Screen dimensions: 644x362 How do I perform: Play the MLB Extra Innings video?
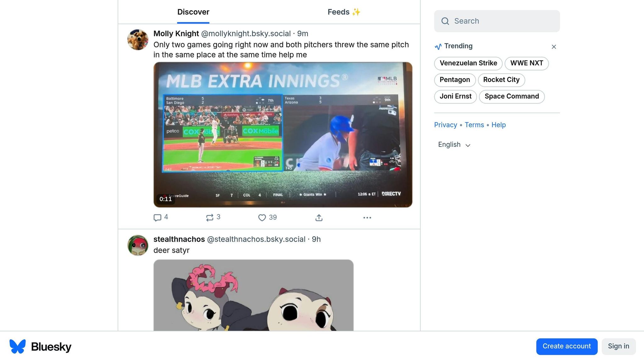pos(283,134)
